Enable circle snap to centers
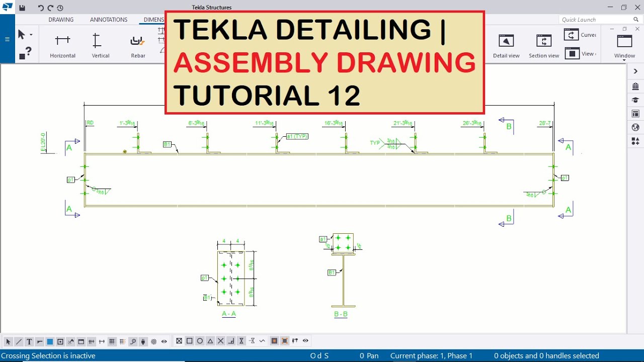This screenshot has width=644, height=362. point(200,341)
